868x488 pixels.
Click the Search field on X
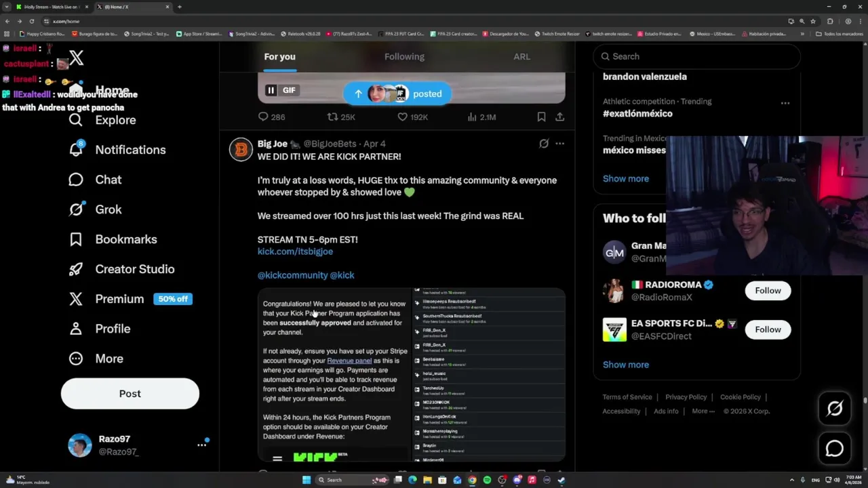coord(697,56)
